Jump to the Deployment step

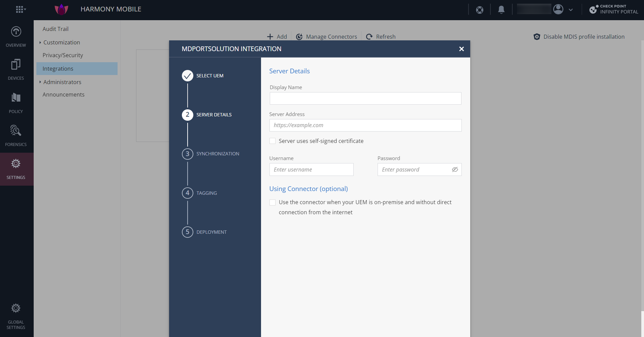(x=204, y=232)
